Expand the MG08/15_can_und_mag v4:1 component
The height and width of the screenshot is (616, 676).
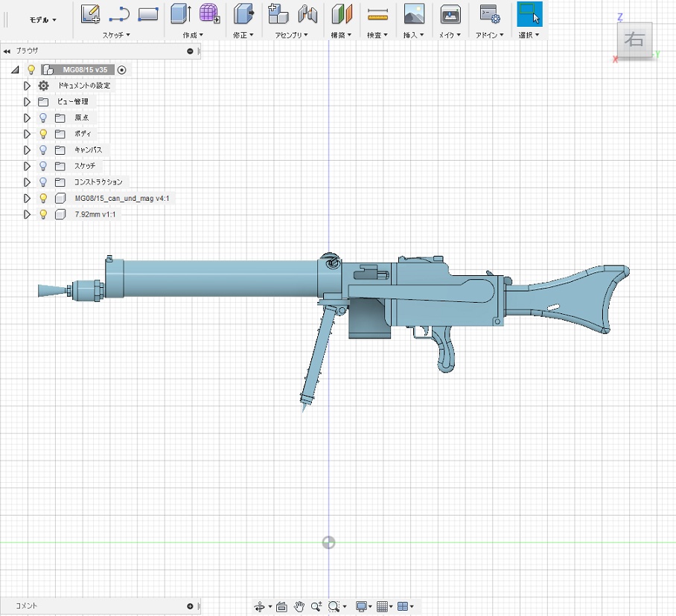pos(28,199)
